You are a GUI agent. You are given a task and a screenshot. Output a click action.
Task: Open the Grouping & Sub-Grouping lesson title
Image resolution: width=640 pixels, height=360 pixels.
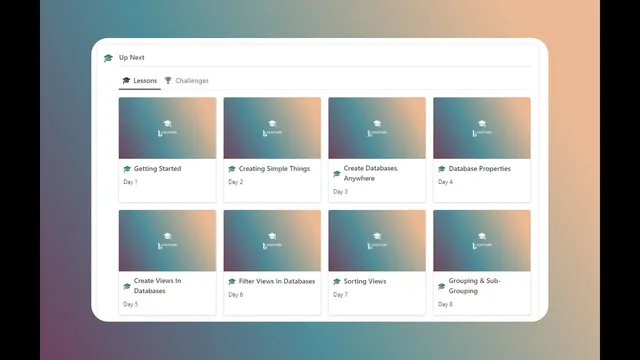[x=474, y=286]
